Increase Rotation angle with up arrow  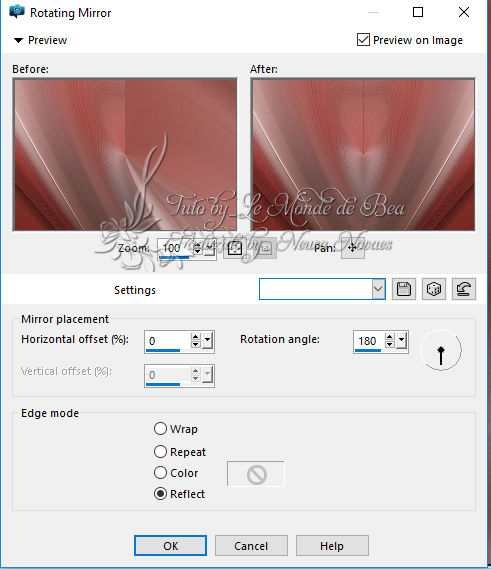click(x=390, y=337)
